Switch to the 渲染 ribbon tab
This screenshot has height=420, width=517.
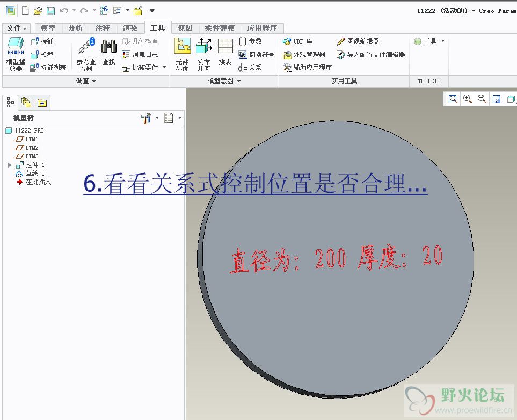[x=130, y=28]
